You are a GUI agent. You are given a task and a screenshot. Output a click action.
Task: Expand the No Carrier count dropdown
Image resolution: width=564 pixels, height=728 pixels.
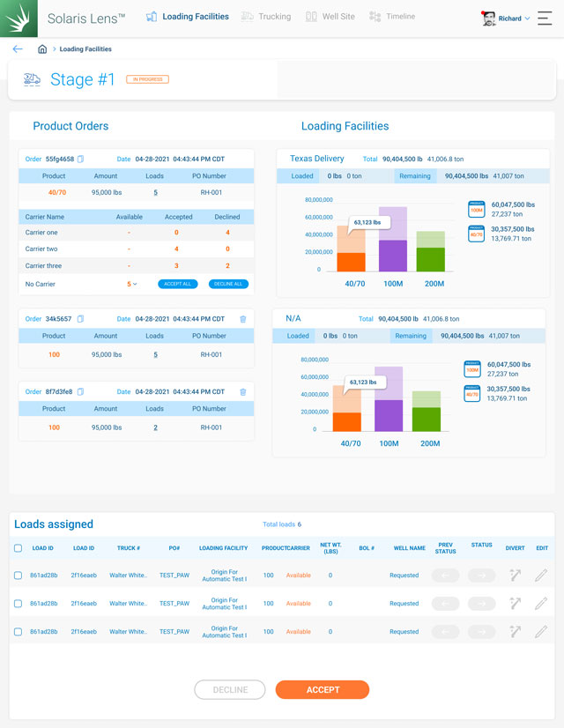tap(132, 284)
